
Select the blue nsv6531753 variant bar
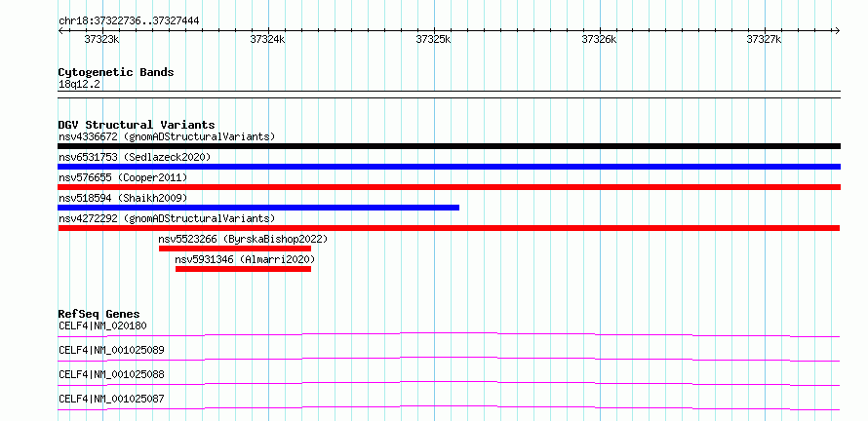[x=449, y=167]
